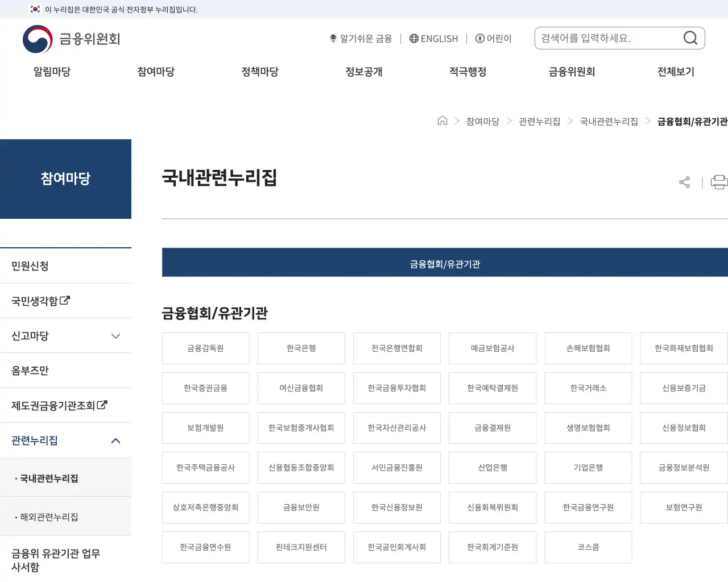The height and width of the screenshot is (582, 728).
Task: Click the 산업은행 site button
Action: click(x=493, y=468)
